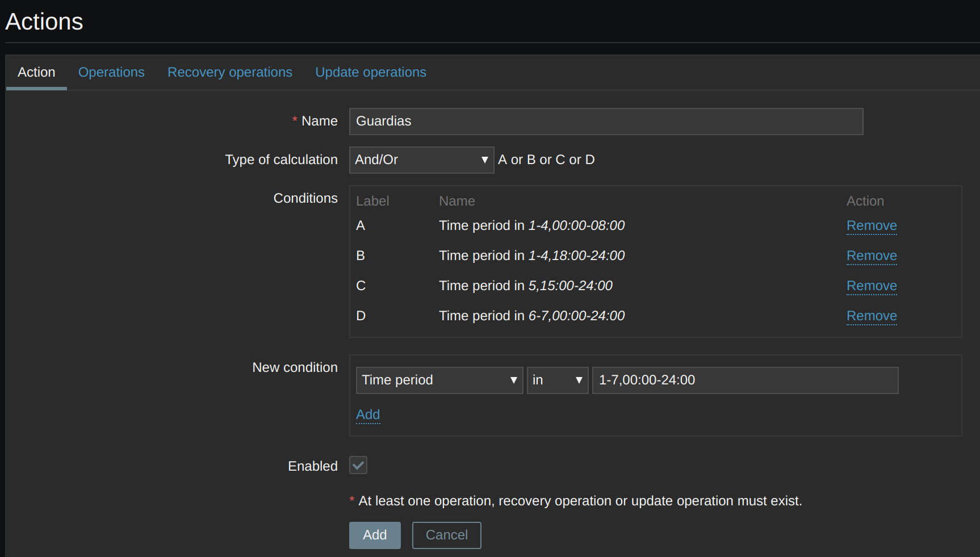
Task: Remove condition D time period
Action: tap(871, 316)
